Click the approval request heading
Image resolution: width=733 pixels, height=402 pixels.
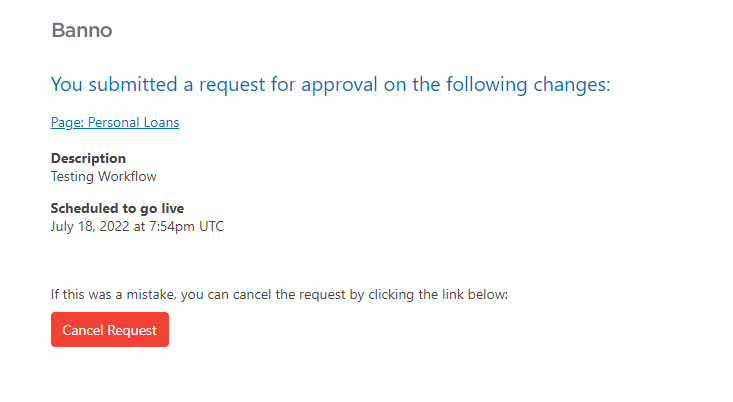click(x=330, y=84)
